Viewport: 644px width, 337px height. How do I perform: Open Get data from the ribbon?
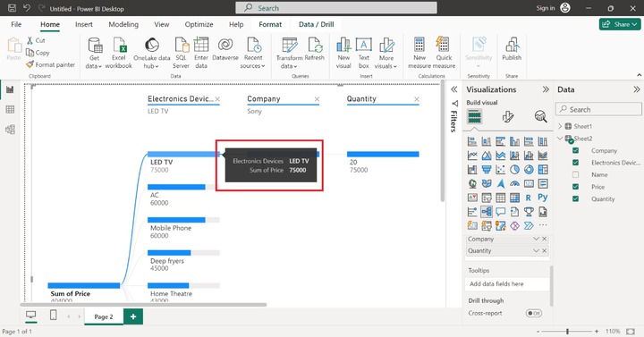click(95, 53)
